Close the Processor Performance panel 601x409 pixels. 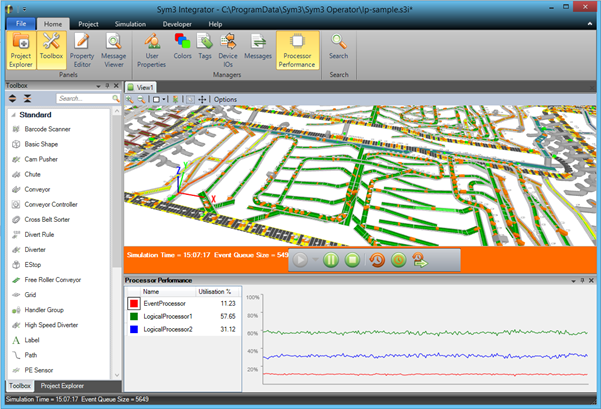point(591,281)
